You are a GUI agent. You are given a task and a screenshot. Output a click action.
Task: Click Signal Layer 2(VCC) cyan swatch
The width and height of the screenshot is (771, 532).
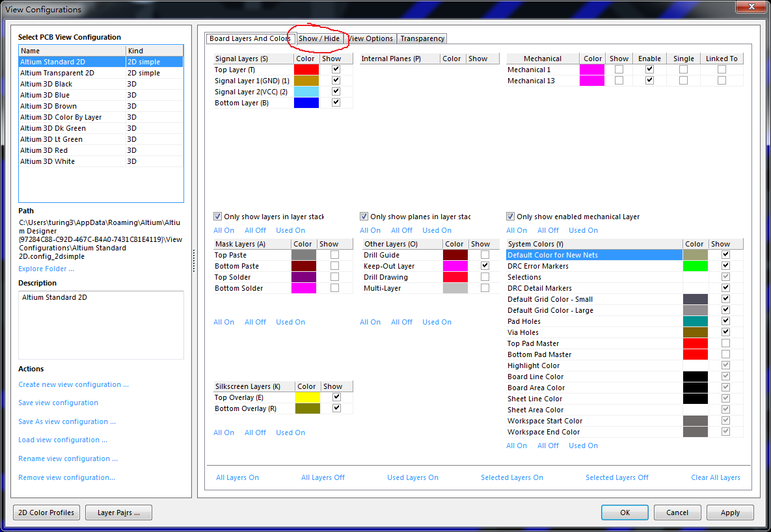tap(306, 92)
